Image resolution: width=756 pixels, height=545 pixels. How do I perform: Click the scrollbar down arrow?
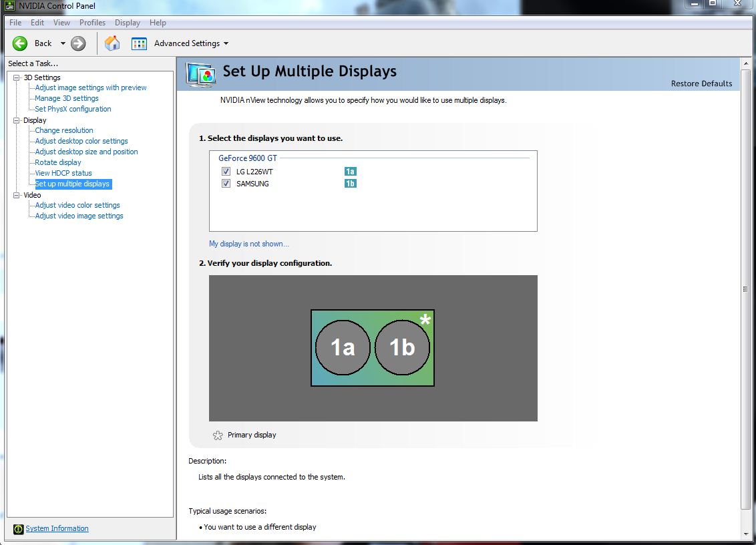[x=745, y=534]
